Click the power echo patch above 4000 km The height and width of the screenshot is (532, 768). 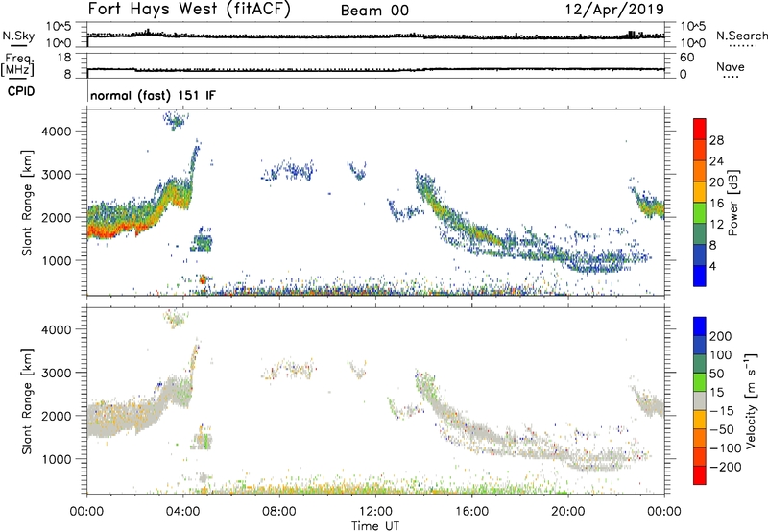tap(176, 120)
